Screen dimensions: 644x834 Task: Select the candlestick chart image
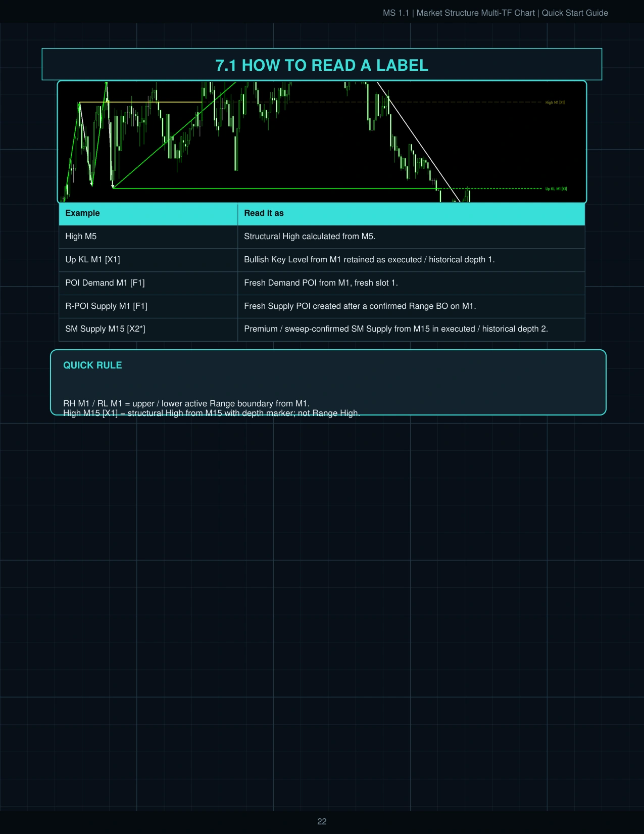(x=322, y=142)
